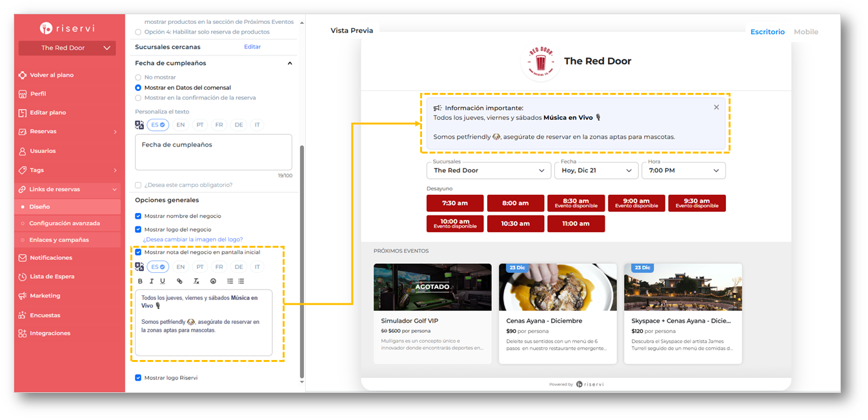Open The Red Door selector in sidebar
Image resolution: width=868 pixels, height=420 pixels.
coord(67,48)
